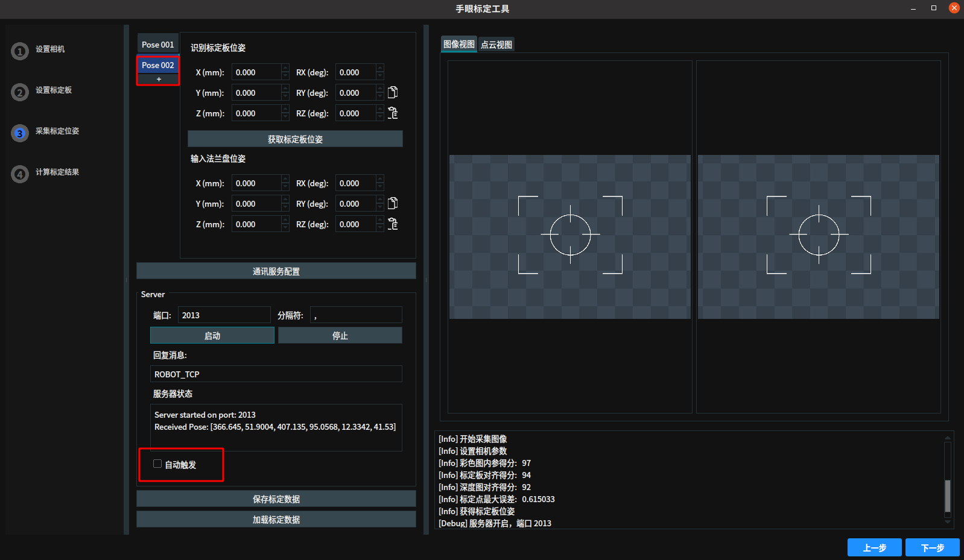
Task: Minimize the 手眼标定工具 window
Action: click(x=913, y=8)
